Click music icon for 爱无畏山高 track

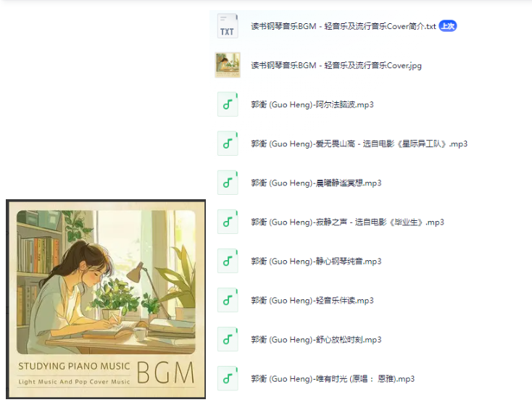click(228, 143)
